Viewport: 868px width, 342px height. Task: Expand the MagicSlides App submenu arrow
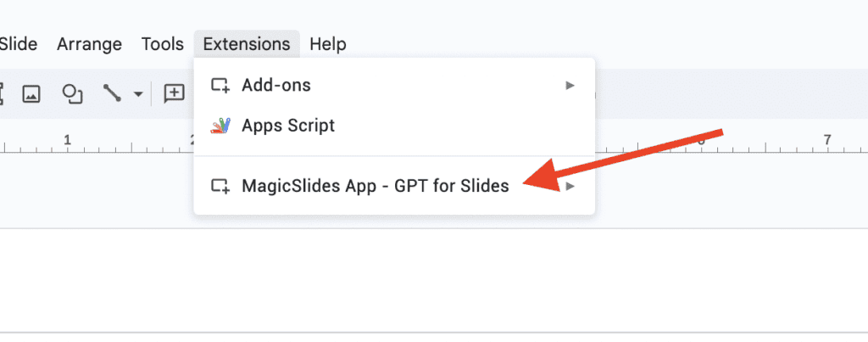[570, 186]
